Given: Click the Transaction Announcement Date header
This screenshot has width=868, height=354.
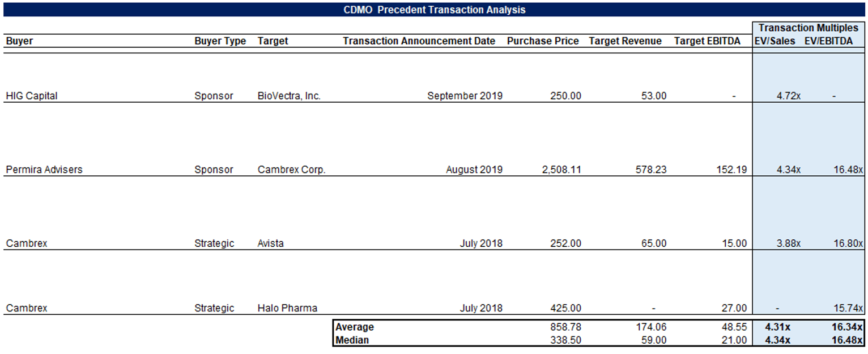Looking at the screenshot, I should pos(419,41).
